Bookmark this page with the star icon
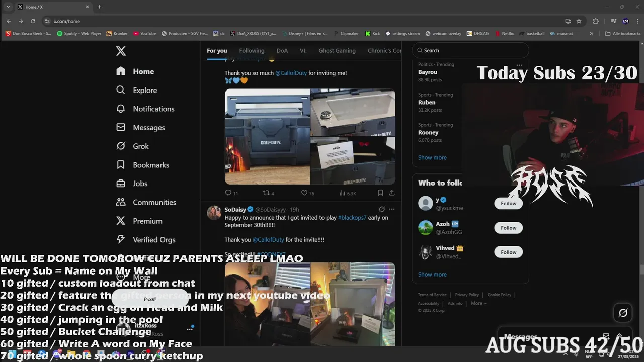Screen dimensions: 644x362 pyautogui.click(x=579, y=21)
